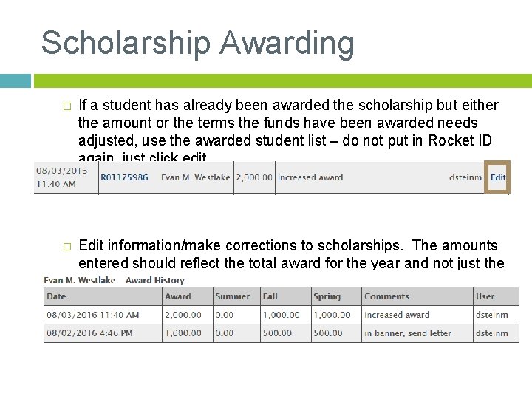Click the Award History heading
This screenshot has width=532, height=399.
tap(155, 280)
